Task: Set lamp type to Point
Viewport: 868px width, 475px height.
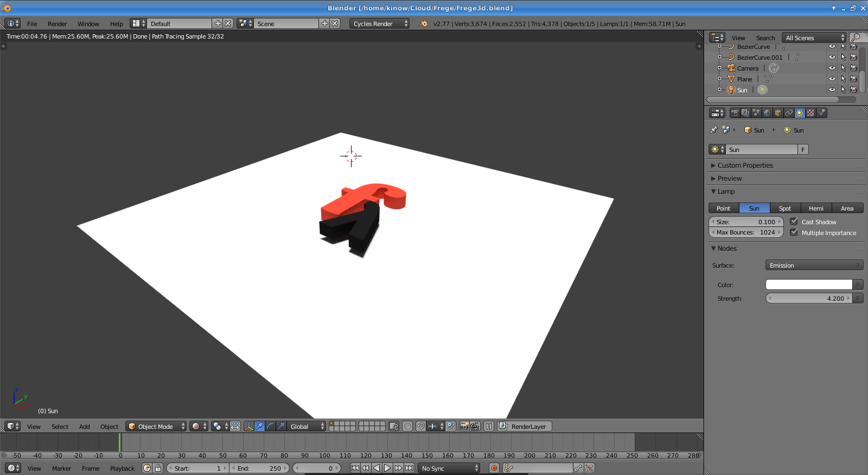Action: pos(724,208)
